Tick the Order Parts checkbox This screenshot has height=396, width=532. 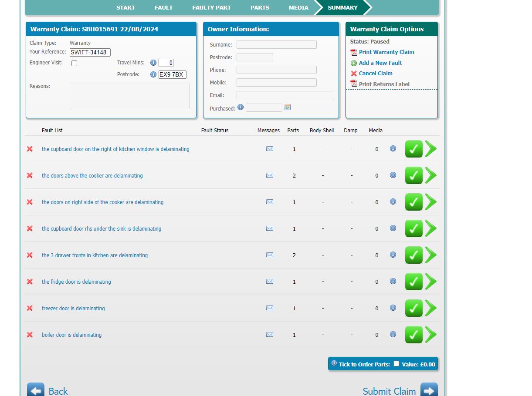[396, 364]
